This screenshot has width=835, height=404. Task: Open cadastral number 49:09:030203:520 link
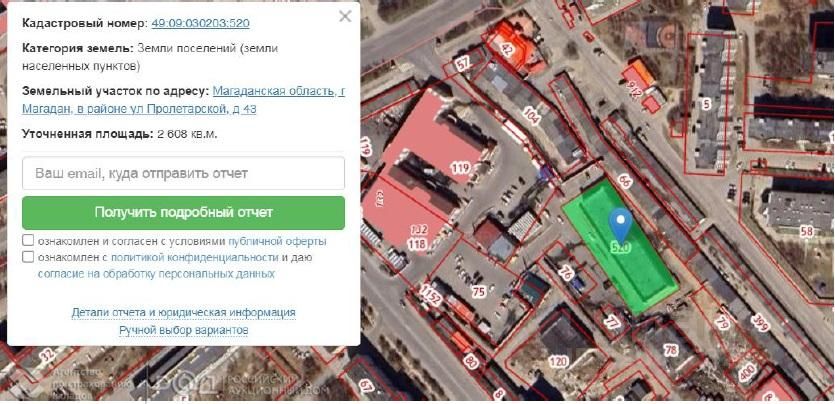200,23
